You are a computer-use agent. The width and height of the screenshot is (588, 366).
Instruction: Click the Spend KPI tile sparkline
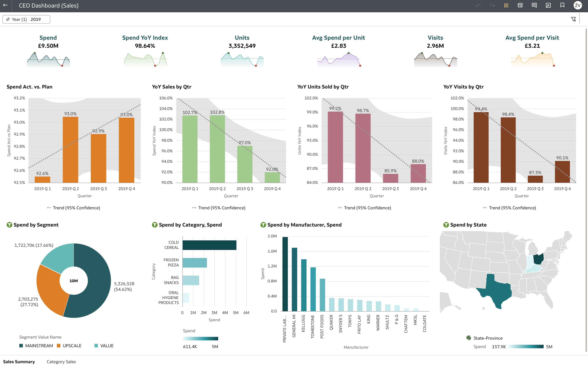point(48,59)
